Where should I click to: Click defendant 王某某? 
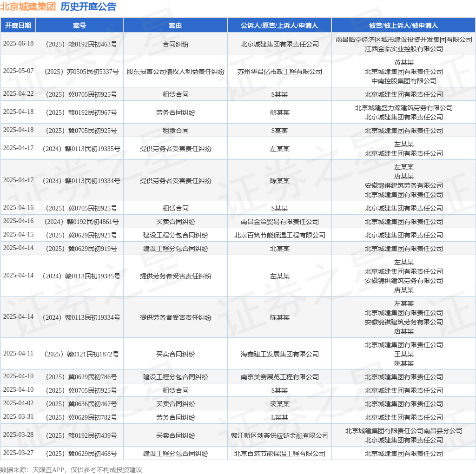[x=404, y=354]
